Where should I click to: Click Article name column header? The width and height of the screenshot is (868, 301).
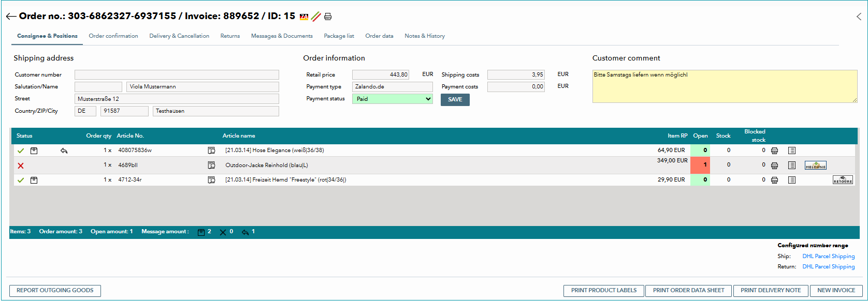239,136
